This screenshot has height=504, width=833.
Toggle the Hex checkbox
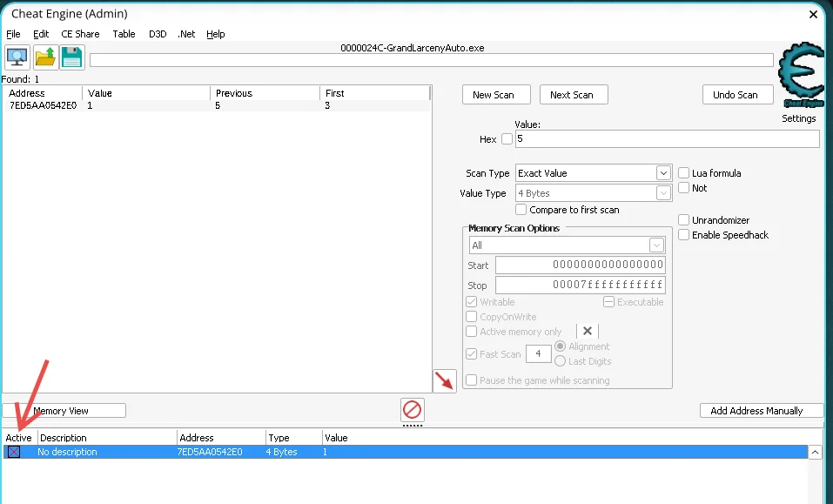[x=507, y=138]
